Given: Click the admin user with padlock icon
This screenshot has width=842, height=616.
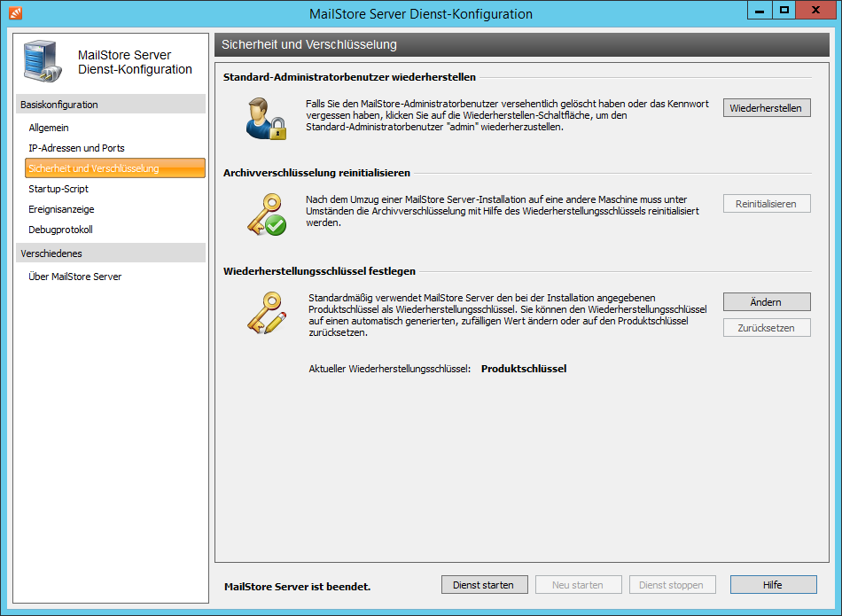Looking at the screenshot, I should (x=266, y=119).
